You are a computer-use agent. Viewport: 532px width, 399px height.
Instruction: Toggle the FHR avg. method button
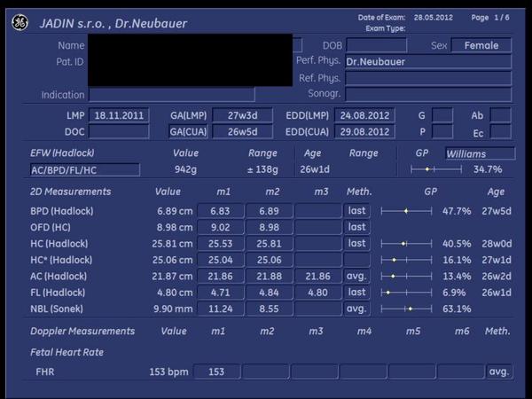tap(499, 372)
